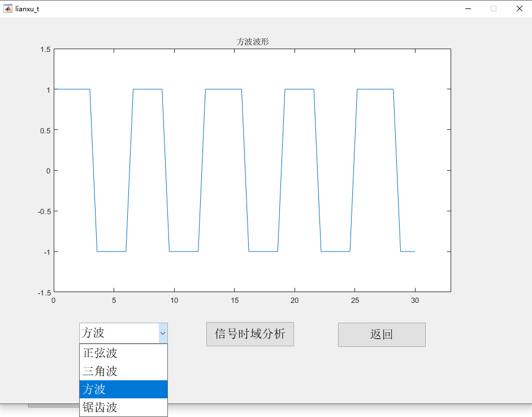Click the 返回 return button
The image size is (532, 417).
381,335
